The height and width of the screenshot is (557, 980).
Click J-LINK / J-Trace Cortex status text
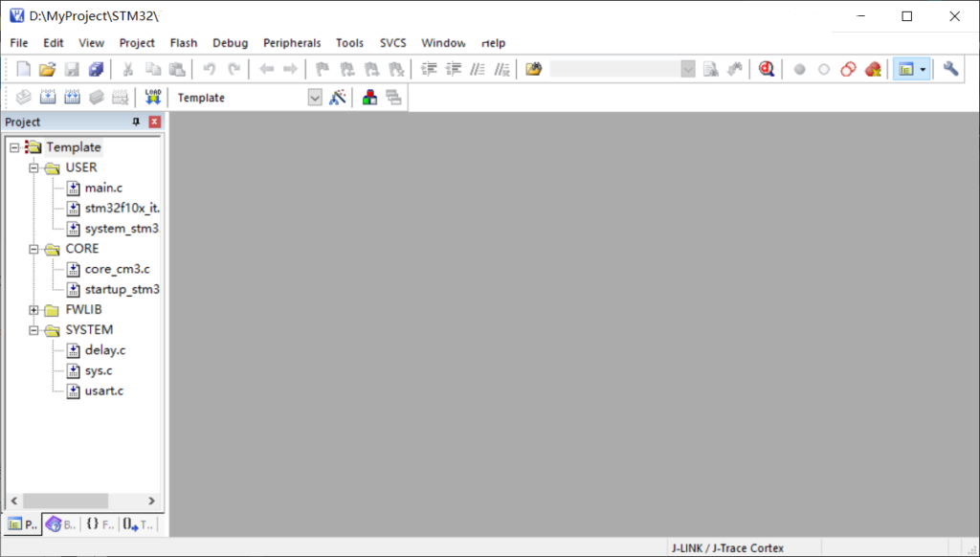pos(727,548)
